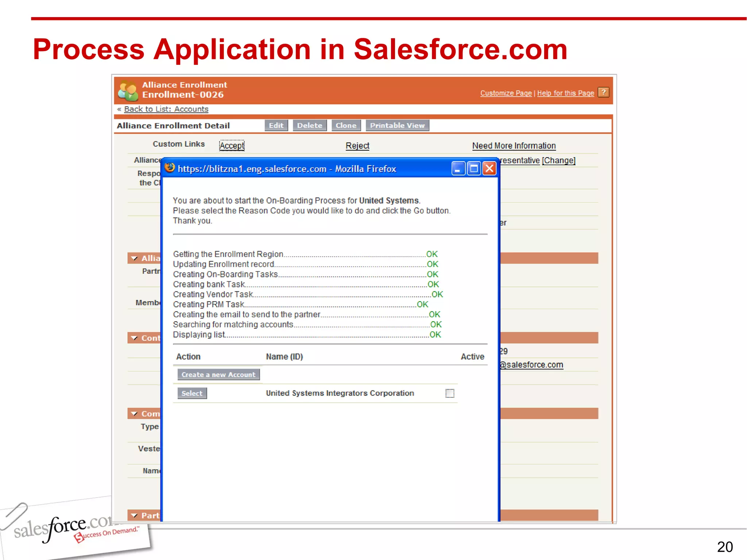Click the Action column header

point(188,357)
